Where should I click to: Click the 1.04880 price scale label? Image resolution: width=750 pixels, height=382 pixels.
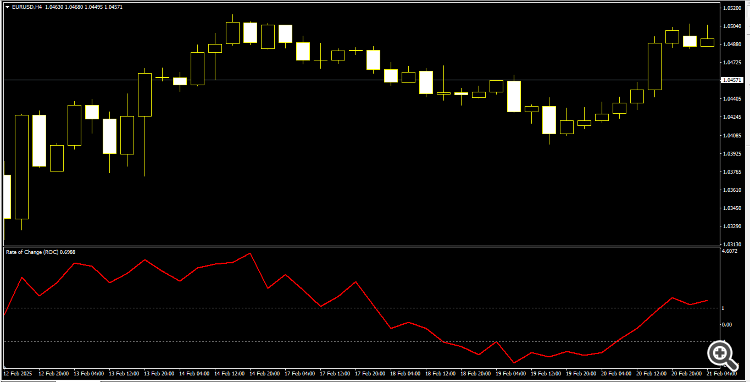pos(732,44)
